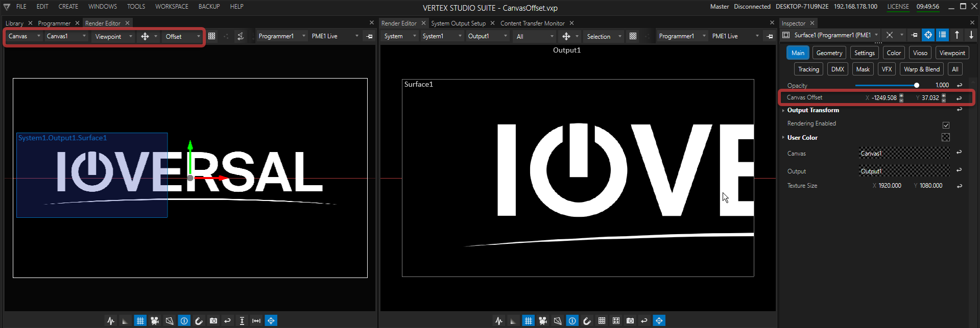Image resolution: width=980 pixels, height=328 pixels.
Task: Click the Canvas1 reference field in Inspector
Action: point(904,153)
